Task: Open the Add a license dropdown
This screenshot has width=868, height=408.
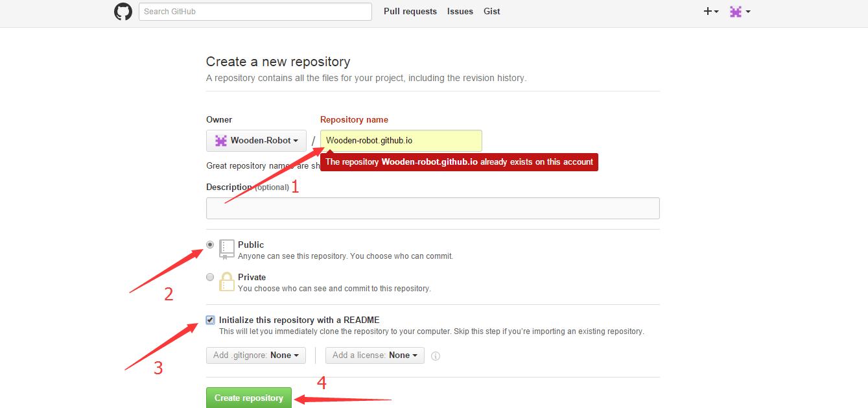Action: [375, 355]
